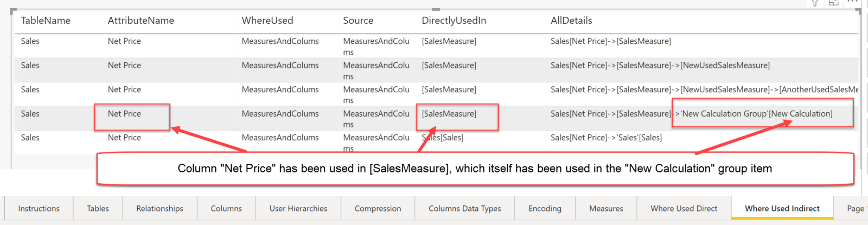This screenshot has width=868, height=225.
Task: Go to the Columns Data Types tab
Action: [464, 208]
